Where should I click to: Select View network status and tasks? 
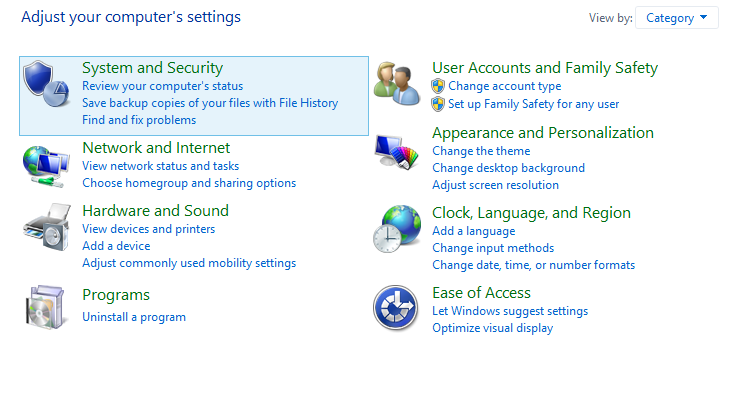pos(161,166)
